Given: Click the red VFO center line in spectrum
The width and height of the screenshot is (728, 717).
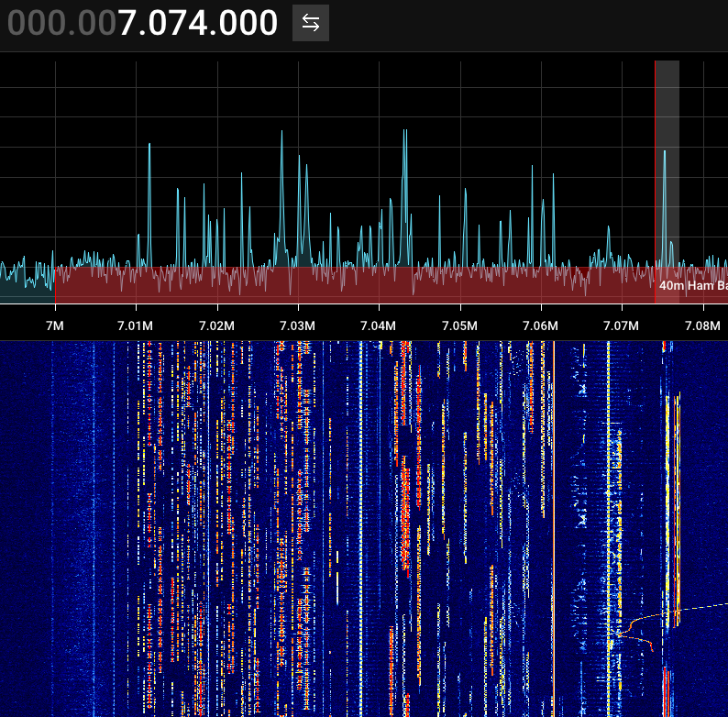Looking at the screenshot, I should click(655, 182).
